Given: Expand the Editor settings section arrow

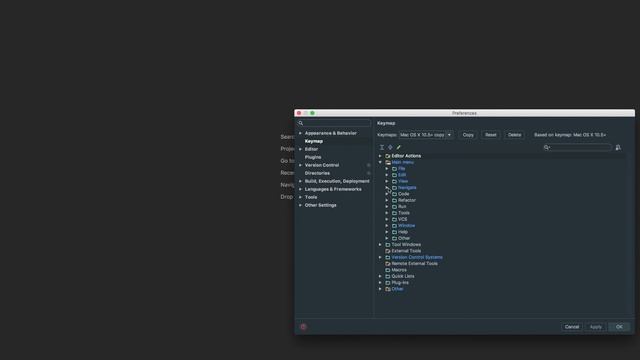Looking at the screenshot, I should coord(300,149).
